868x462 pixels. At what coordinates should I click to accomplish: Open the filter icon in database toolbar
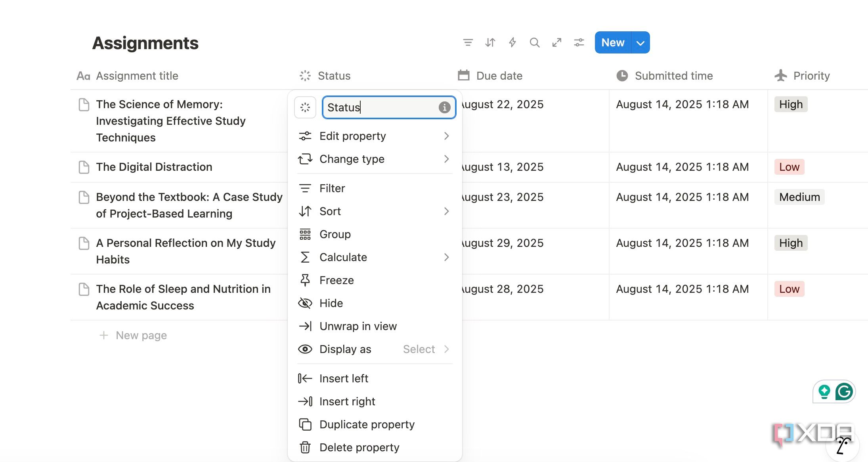point(468,42)
